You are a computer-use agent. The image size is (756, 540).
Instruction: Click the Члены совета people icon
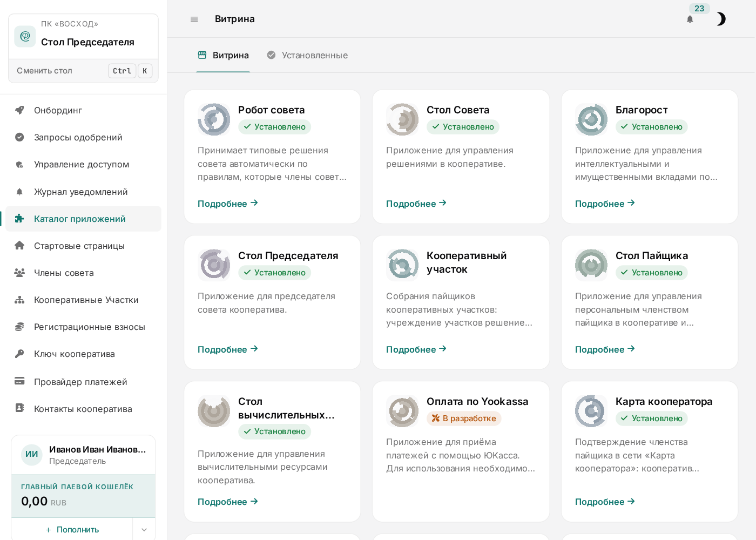click(19, 273)
